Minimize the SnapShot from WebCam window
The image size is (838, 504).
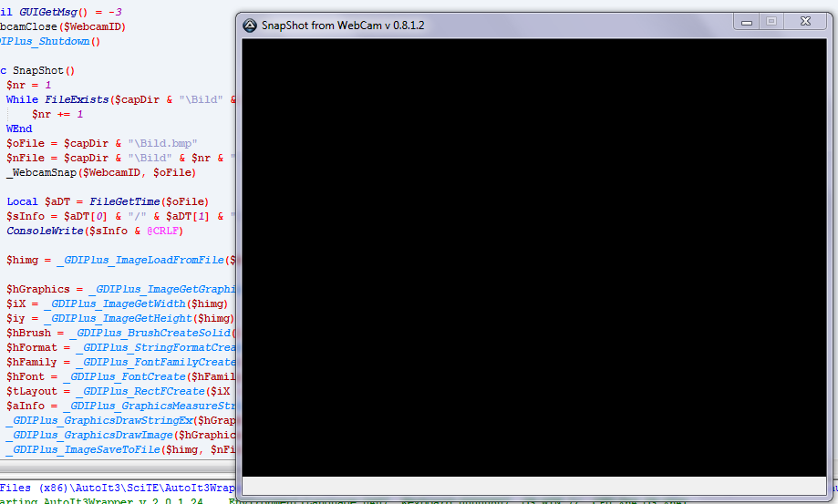(x=747, y=22)
